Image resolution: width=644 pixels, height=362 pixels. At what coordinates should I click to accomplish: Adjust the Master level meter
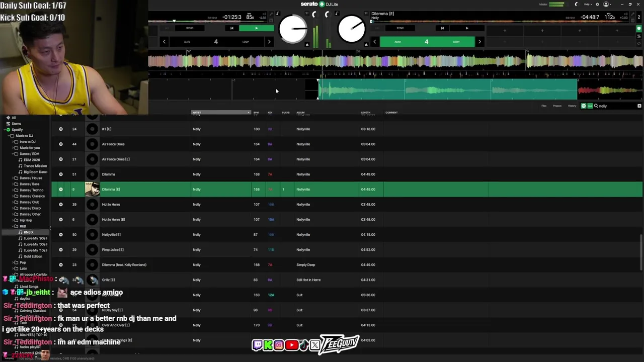(x=556, y=4)
